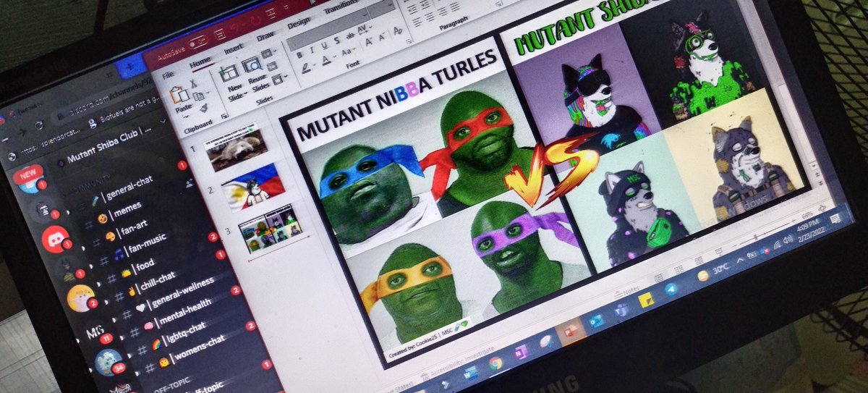Open the File menu tab

(x=169, y=74)
